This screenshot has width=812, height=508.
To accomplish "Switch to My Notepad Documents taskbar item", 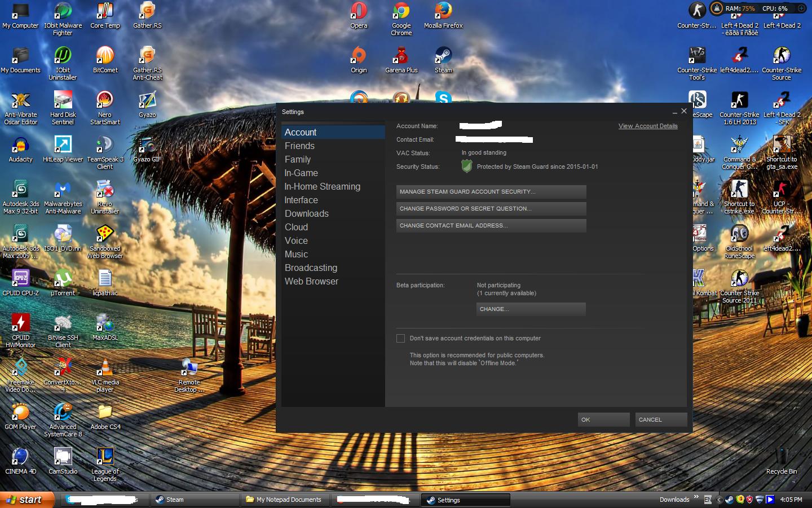I will 285,500.
